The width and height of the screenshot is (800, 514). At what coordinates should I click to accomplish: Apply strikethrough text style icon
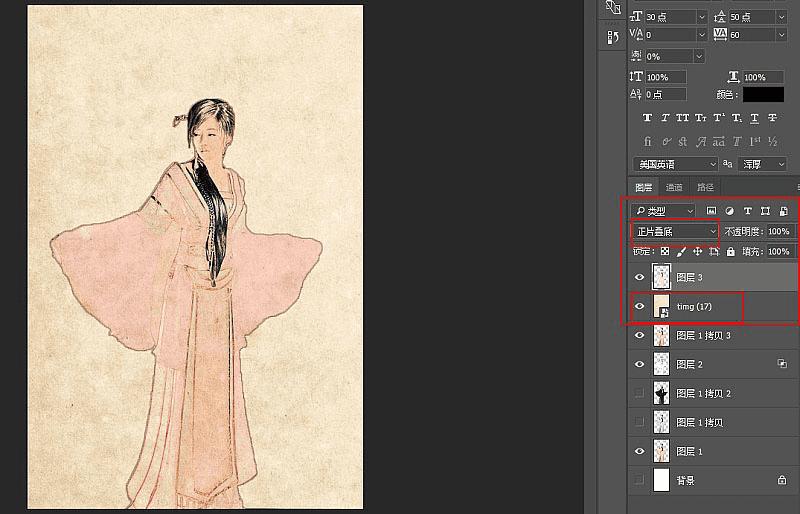772,118
